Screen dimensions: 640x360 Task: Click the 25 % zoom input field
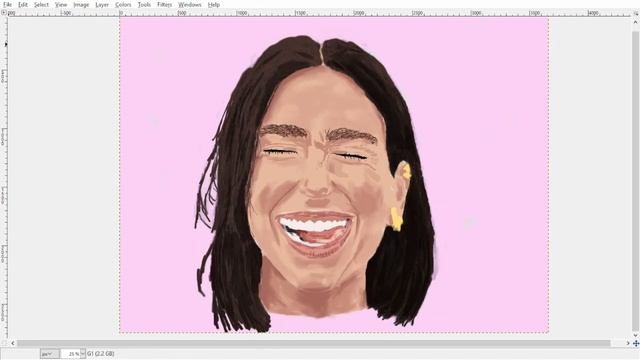coord(71,353)
